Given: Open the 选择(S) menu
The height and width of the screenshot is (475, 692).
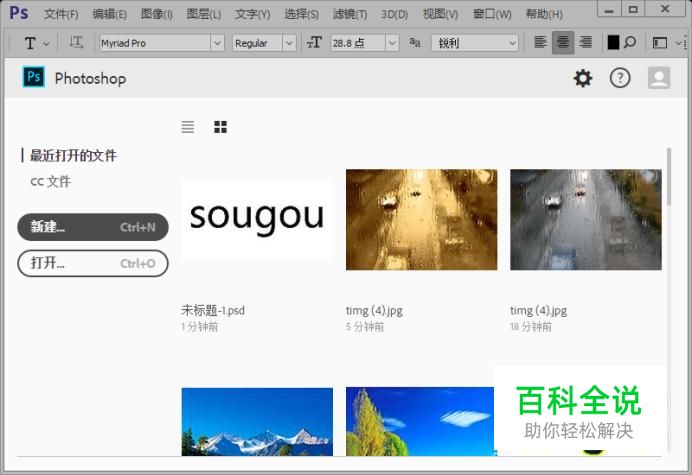Looking at the screenshot, I should tap(301, 14).
